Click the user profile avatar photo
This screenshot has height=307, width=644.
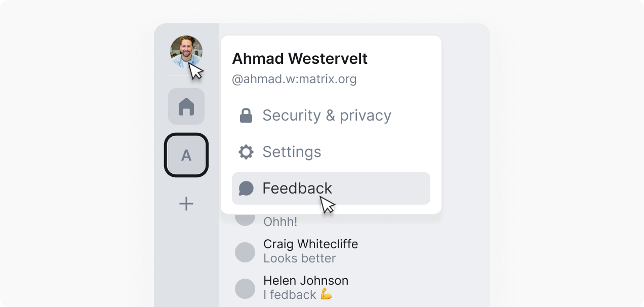(186, 52)
